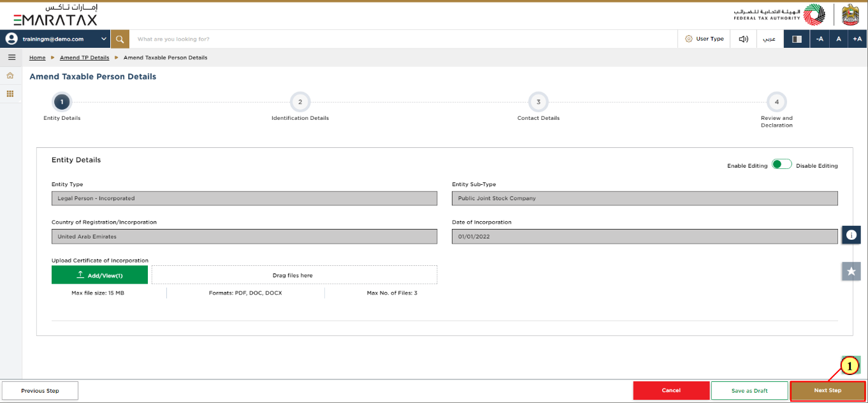Viewport: 868px width, 403px height.
Task: Click the 'Amend Taxable Person Details' breadcrumb text
Action: 165,57
